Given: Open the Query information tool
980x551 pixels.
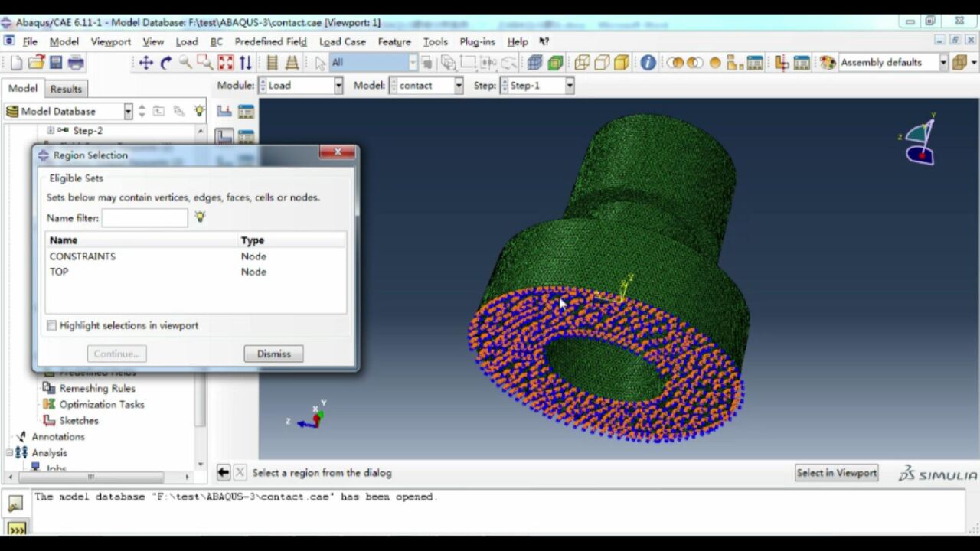Looking at the screenshot, I should 648,63.
